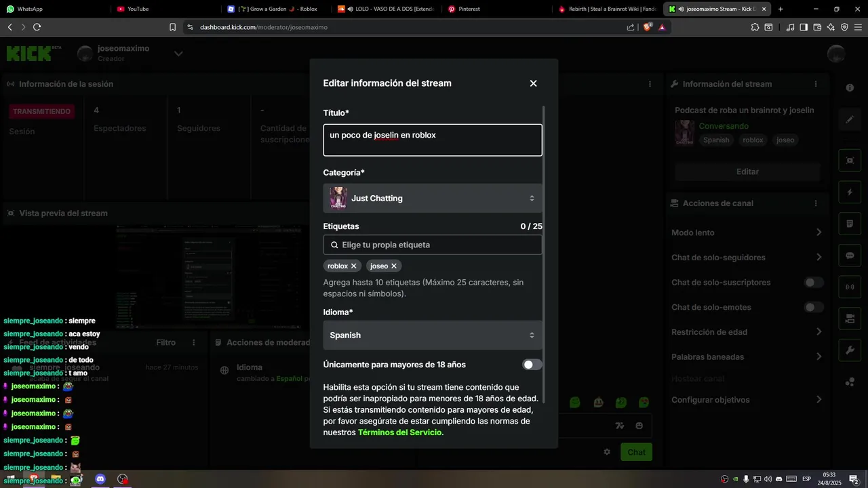Toggle Chat de solo-suscriptores switch
Screen dimensions: 868x488
[814, 283]
